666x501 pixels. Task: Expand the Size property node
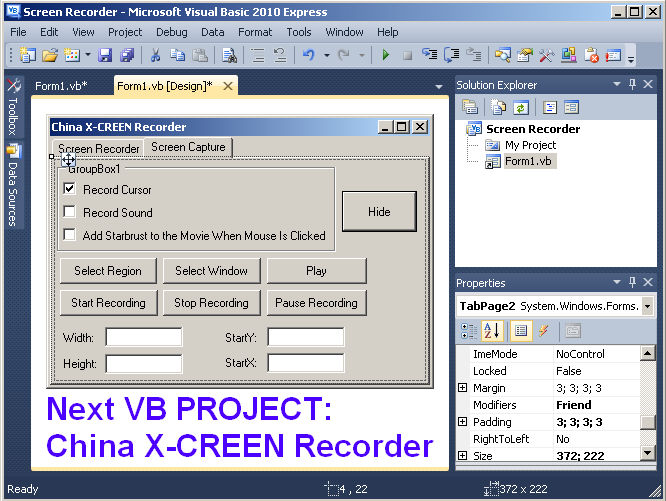tap(462, 456)
